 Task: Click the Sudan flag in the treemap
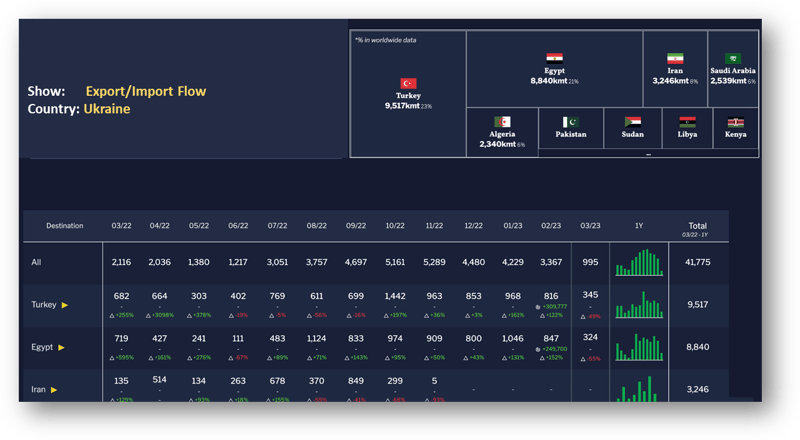(633, 121)
